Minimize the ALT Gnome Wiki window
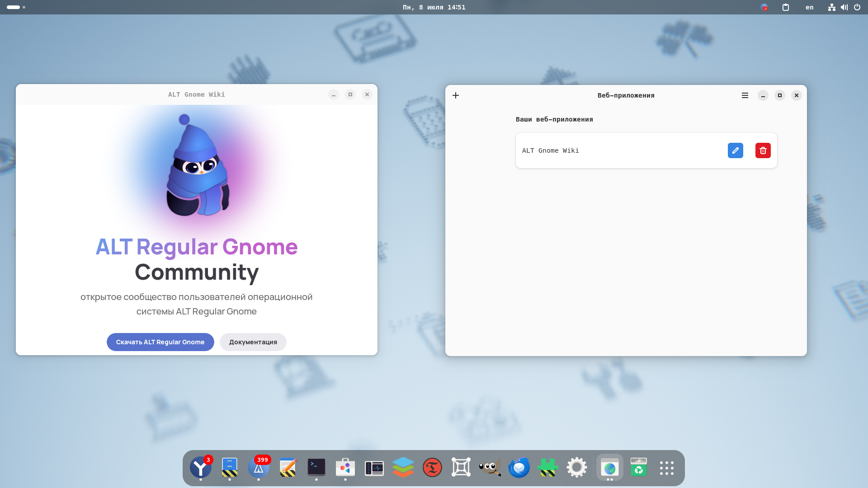 tap(334, 94)
